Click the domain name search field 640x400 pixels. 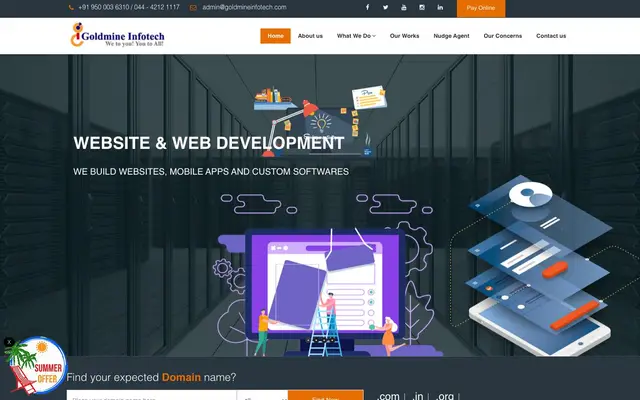coord(151,396)
